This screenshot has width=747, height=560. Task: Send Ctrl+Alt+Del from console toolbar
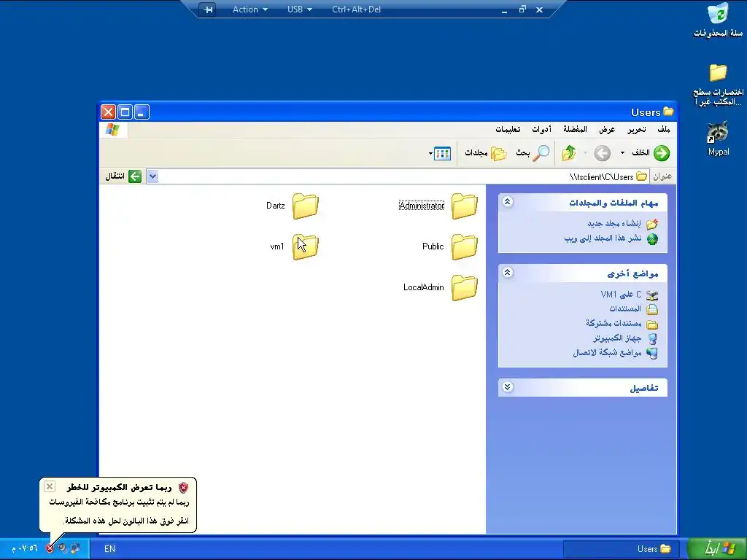(x=356, y=9)
